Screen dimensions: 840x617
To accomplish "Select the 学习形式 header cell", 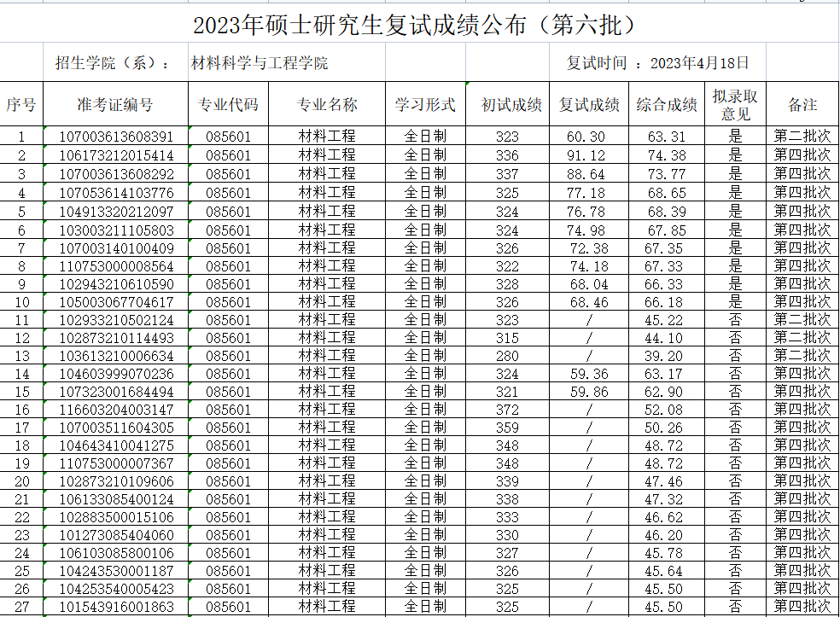I will click(x=425, y=105).
